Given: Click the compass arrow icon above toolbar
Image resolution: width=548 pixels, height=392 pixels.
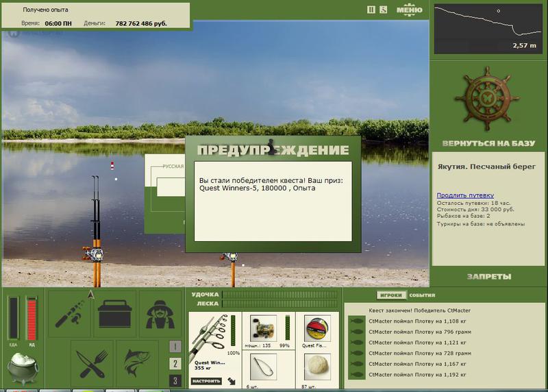Looking at the screenshot, I should 91,295.
